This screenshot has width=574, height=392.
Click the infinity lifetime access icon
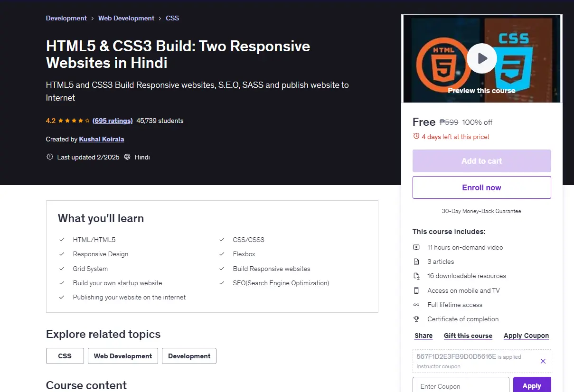(x=416, y=305)
